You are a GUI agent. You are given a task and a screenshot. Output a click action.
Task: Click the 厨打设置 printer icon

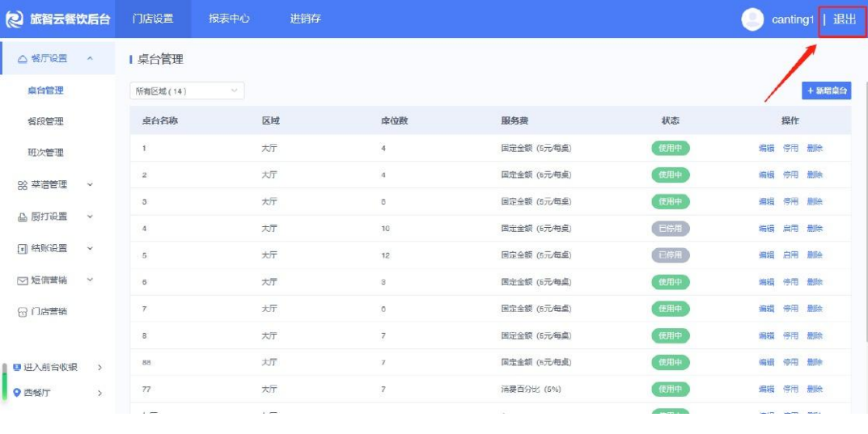point(22,217)
